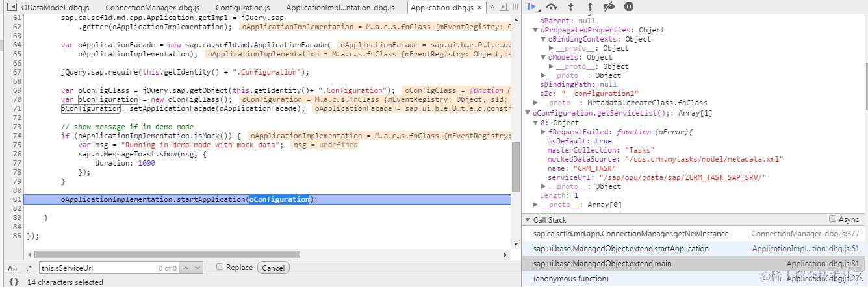Switch to the ConnectionManager-dbg.js tab

152,8
